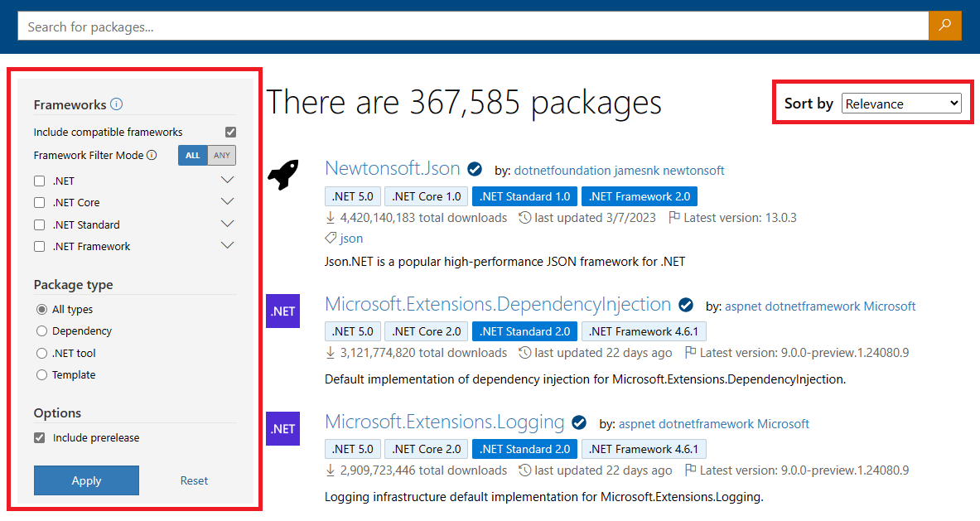Image resolution: width=980 pixels, height=521 pixels.
Task: Open the Sort by Relevance dropdown
Action: (x=901, y=103)
